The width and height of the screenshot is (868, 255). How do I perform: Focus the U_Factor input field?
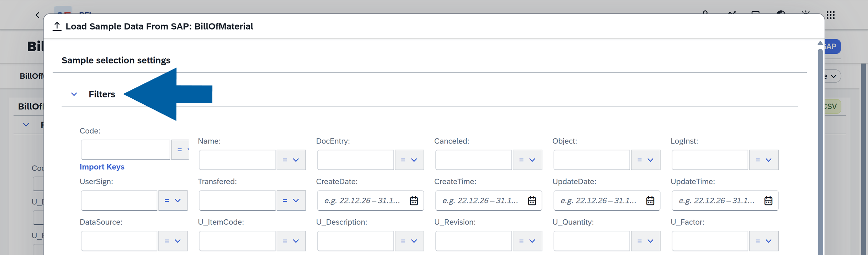pos(710,241)
